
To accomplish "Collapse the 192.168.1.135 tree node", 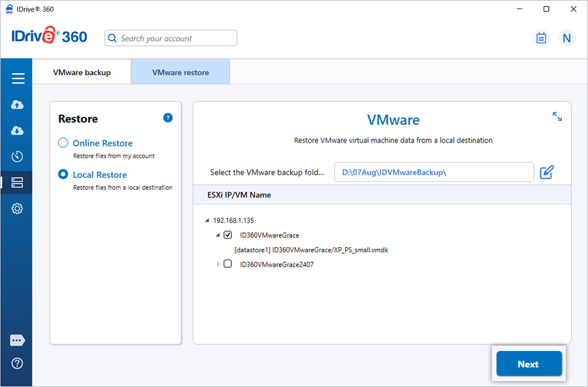I will coord(207,220).
